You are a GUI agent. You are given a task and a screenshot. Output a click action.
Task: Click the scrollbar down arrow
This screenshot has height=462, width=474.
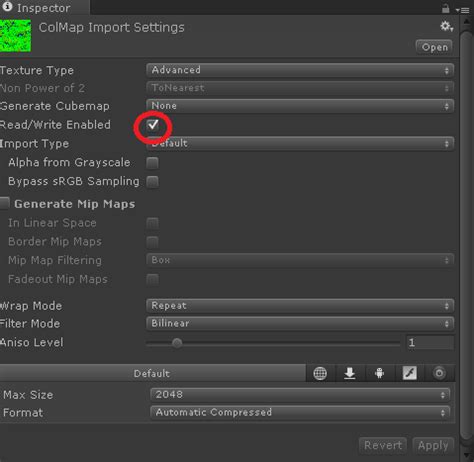(x=466, y=455)
